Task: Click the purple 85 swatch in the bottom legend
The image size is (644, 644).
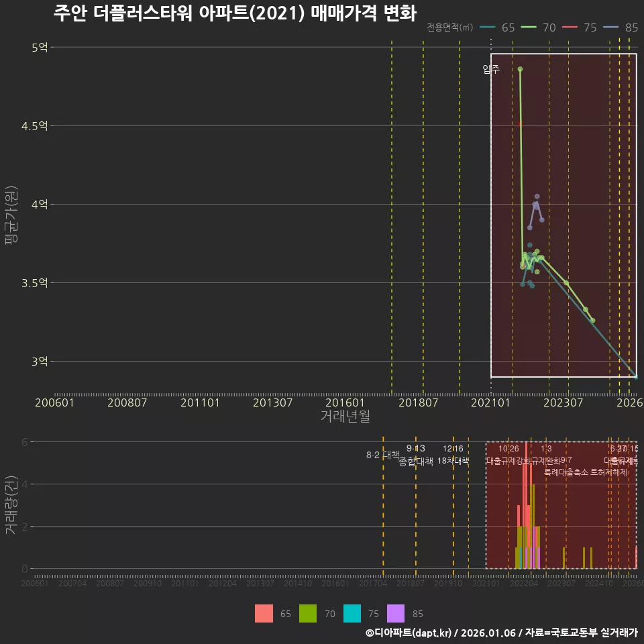Action: click(395, 613)
